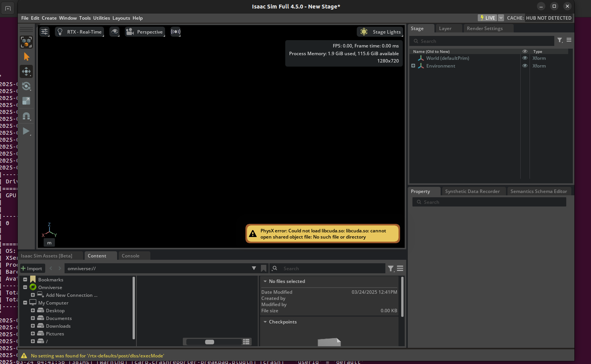Screen dimensions: 591x364
Task: Click the Property panel search field
Action: [x=489, y=202]
